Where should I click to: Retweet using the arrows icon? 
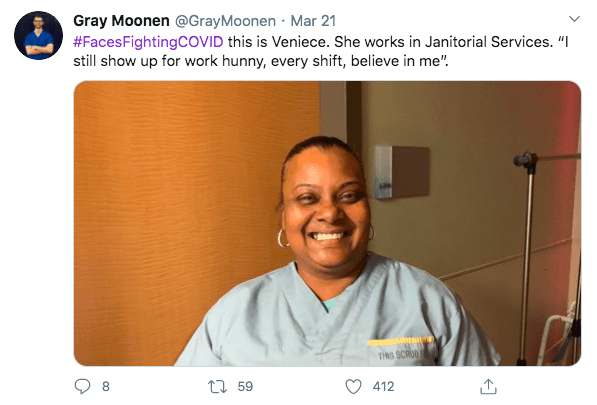click(217, 386)
